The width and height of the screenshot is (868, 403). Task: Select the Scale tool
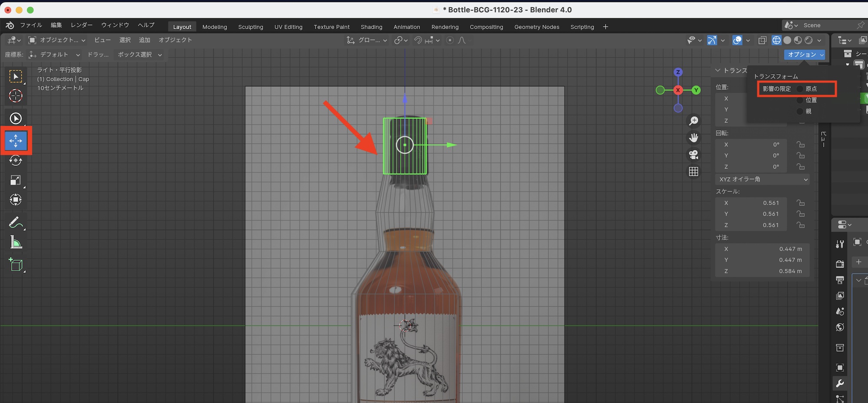point(16,180)
